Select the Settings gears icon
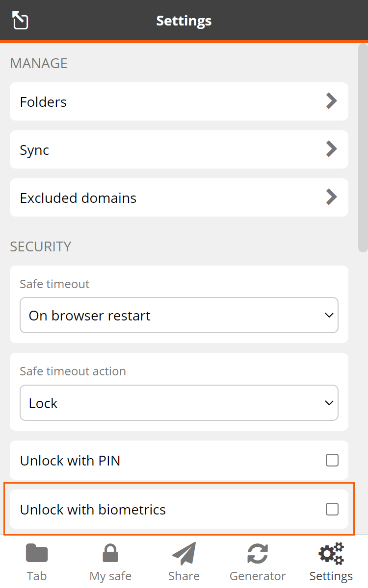Image resolution: width=368 pixels, height=588 pixels. click(x=331, y=554)
